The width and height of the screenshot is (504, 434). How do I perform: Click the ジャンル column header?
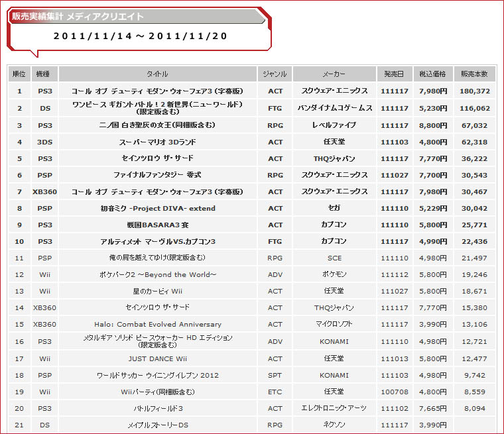tap(275, 74)
